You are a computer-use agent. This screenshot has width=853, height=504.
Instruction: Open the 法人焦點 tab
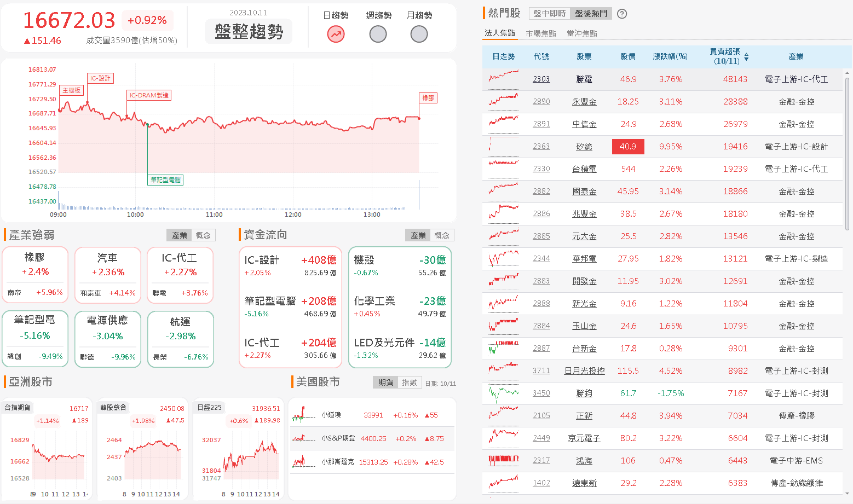click(x=499, y=33)
